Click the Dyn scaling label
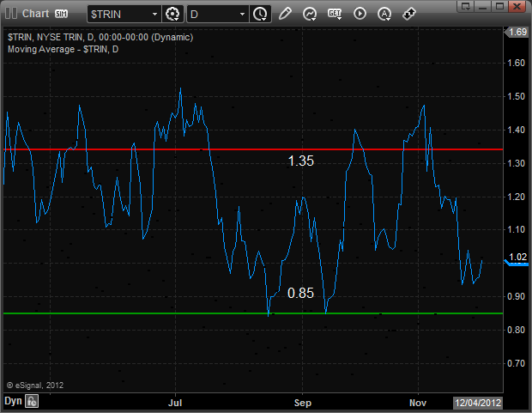The width and height of the screenshot is (532, 413). 13,401
